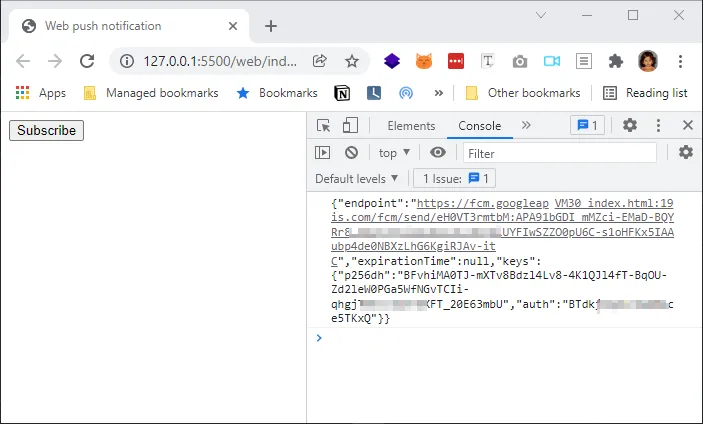703x424 pixels.
Task: Open Managed bookmarks folder
Action: click(x=152, y=93)
